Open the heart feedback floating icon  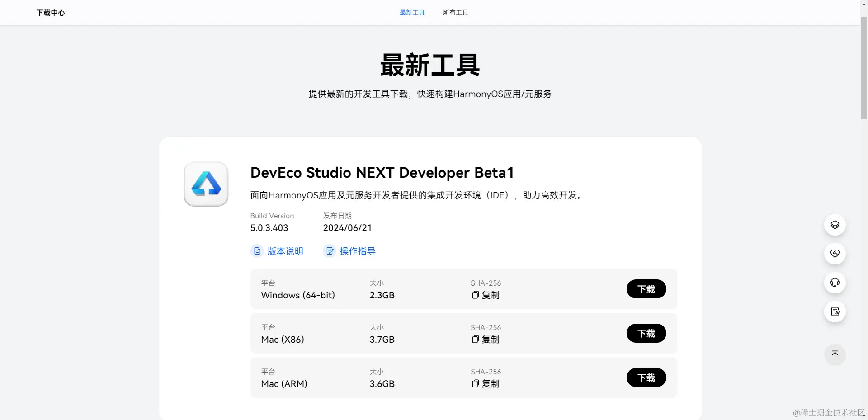coord(835,254)
